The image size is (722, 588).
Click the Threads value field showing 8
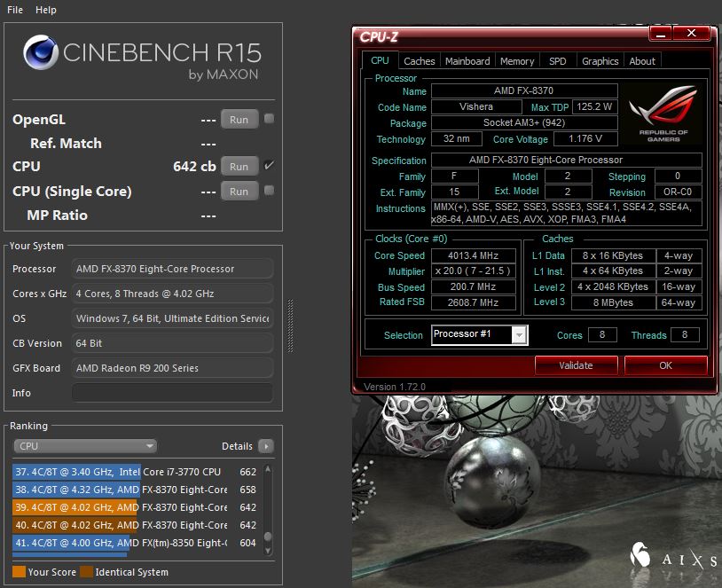click(x=685, y=334)
